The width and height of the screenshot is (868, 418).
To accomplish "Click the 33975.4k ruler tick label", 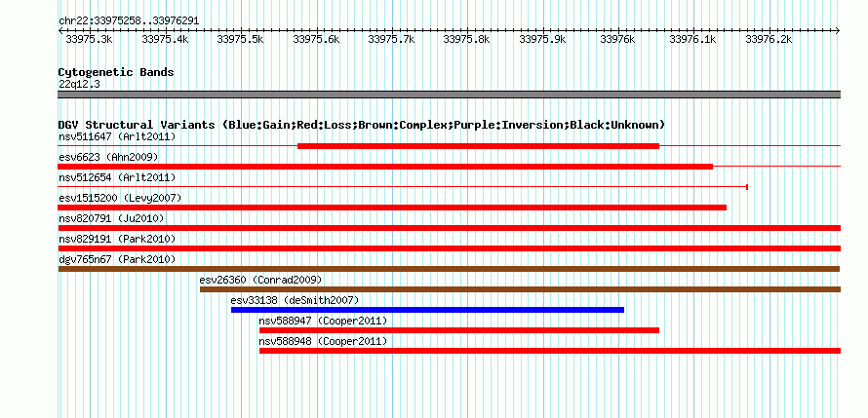I will click(165, 40).
